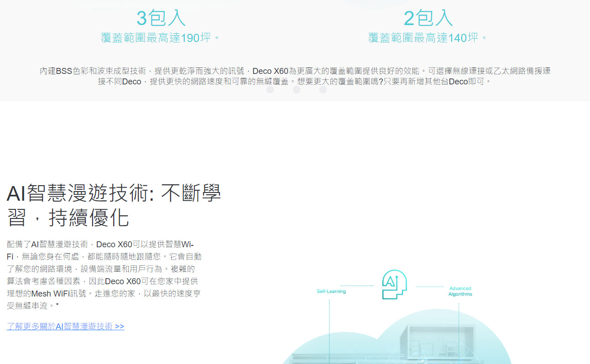Click the AI head brain icon

click(x=394, y=285)
